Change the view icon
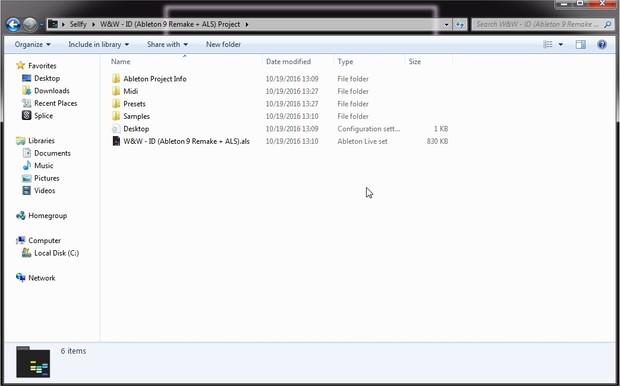 coord(548,44)
